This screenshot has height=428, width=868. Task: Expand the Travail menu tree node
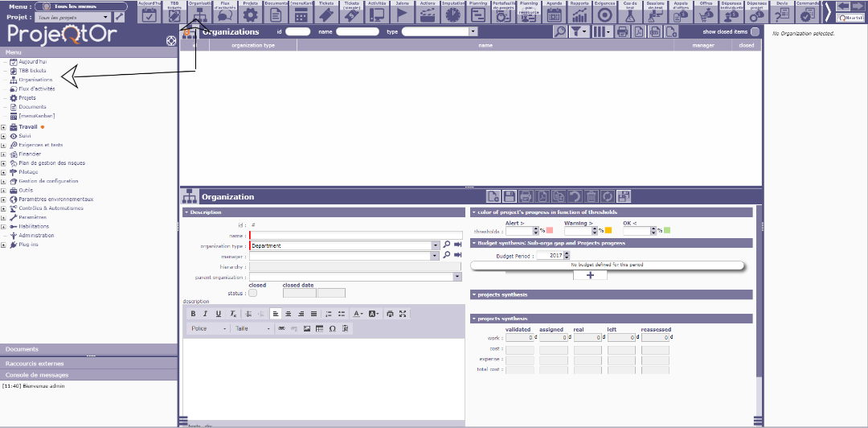(4, 127)
